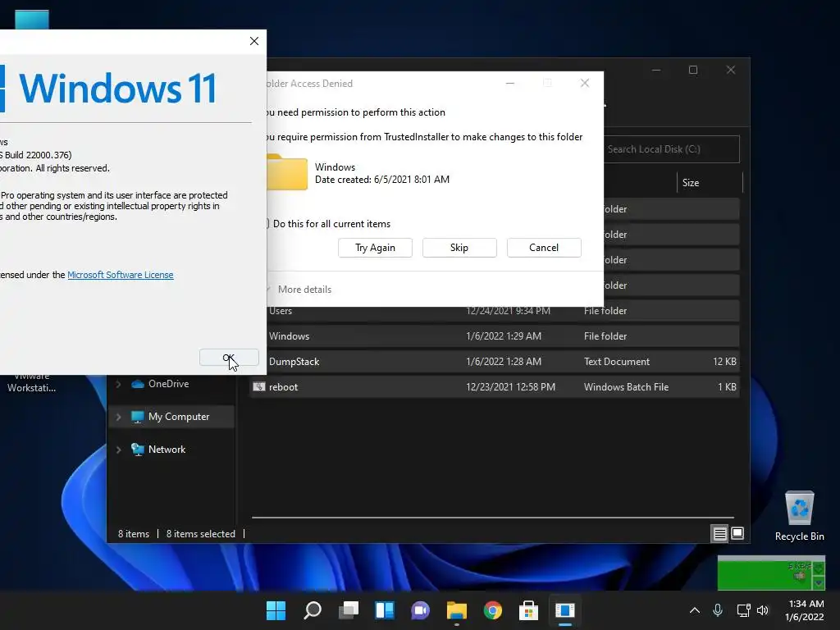Open the clock showing 1:34 AM
The image size is (840, 630).
(805, 610)
